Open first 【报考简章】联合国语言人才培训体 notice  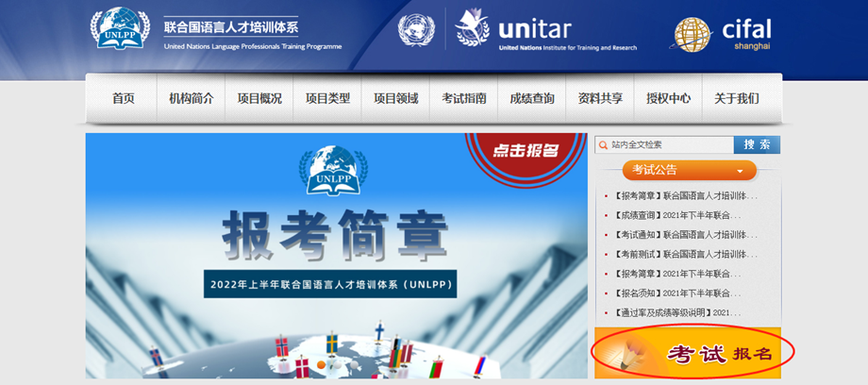[x=685, y=196]
